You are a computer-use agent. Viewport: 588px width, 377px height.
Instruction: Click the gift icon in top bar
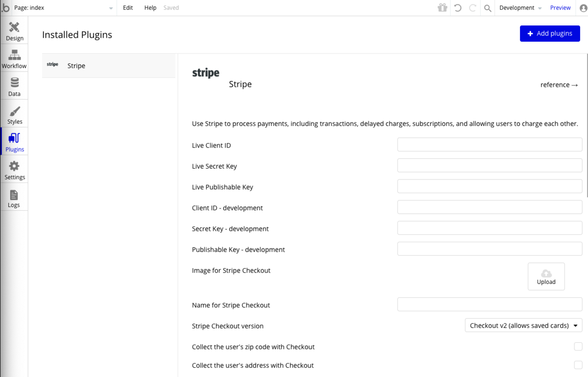tap(442, 8)
